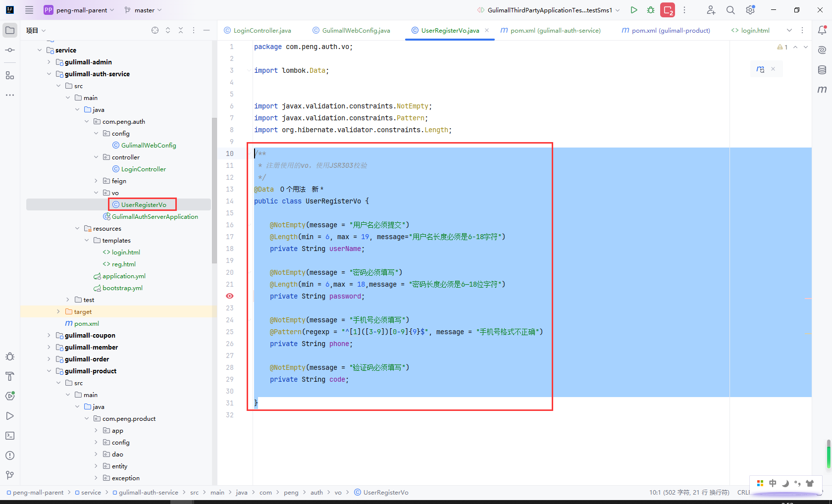Go to next highlighted problem arrow
The width and height of the screenshot is (832, 504).
pyautogui.click(x=806, y=47)
